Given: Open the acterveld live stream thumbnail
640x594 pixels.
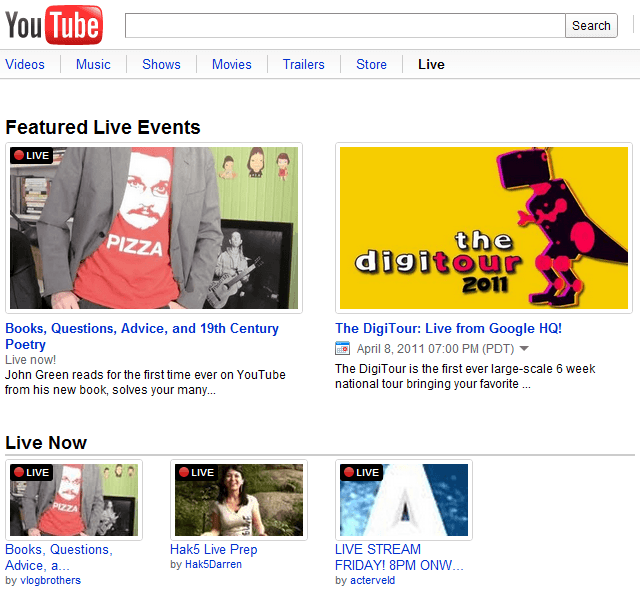Looking at the screenshot, I should click(x=404, y=500).
